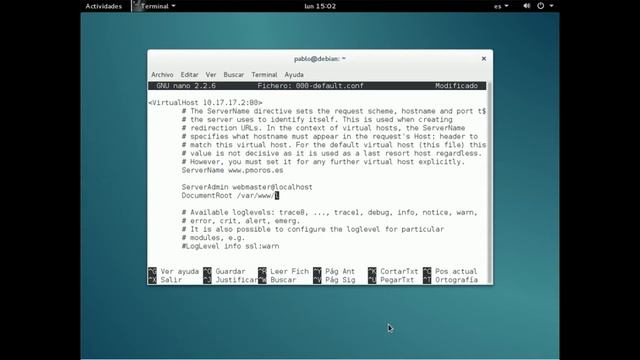Click the volume speaker icon

tap(527, 6)
